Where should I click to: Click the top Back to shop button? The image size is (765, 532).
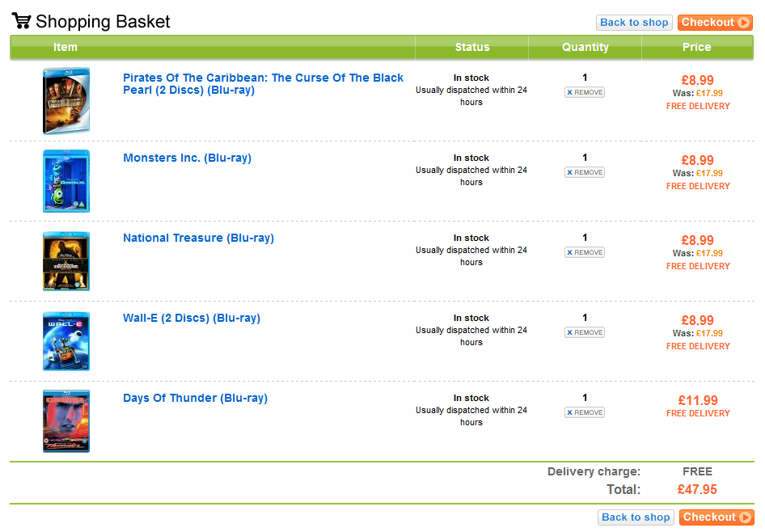pos(634,23)
